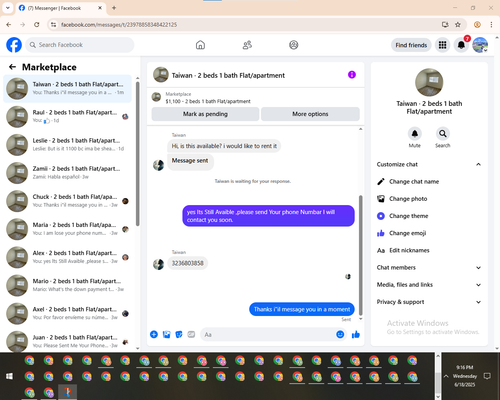This screenshot has width=500, height=400.
Task: Select Change theme option
Action: [x=429, y=216]
